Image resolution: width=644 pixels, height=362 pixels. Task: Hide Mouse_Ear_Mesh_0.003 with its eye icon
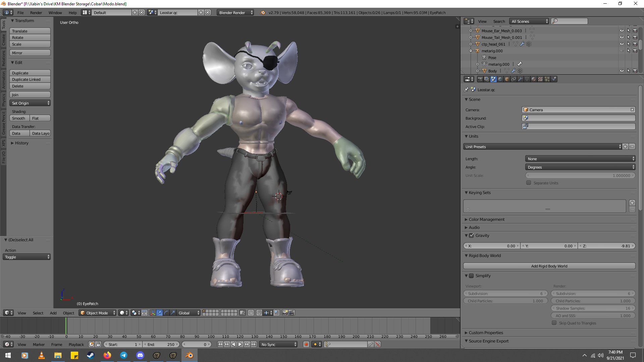coord(622,31)
